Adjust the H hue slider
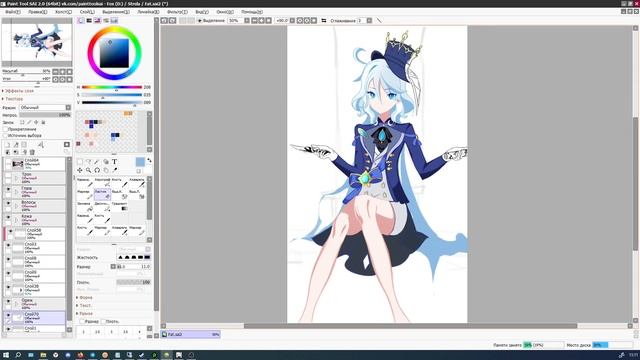 (x=112, y=87)
